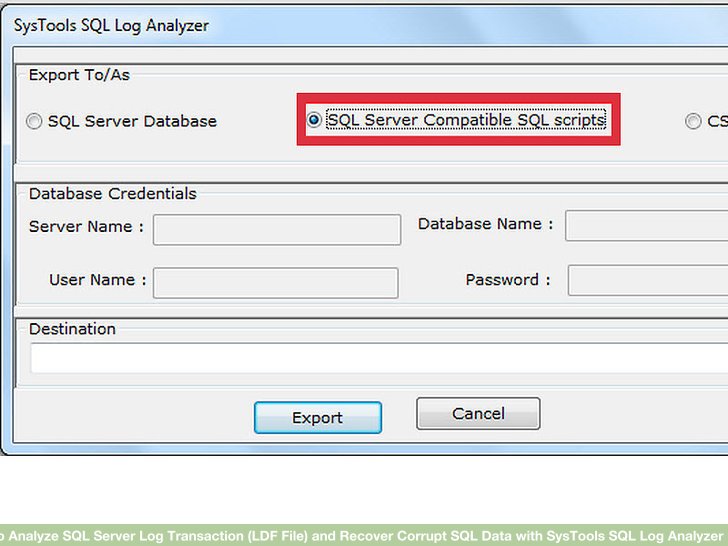Select the SQL Server Database radio button
728x546 pixels.
coord(35,121)
